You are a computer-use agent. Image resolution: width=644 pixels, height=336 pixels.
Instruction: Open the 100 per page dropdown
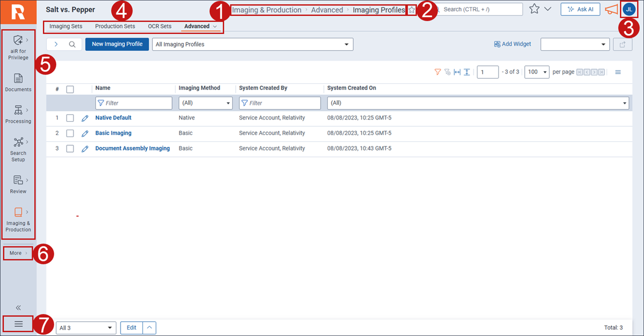pyautogui.click(x=536, y=72)
